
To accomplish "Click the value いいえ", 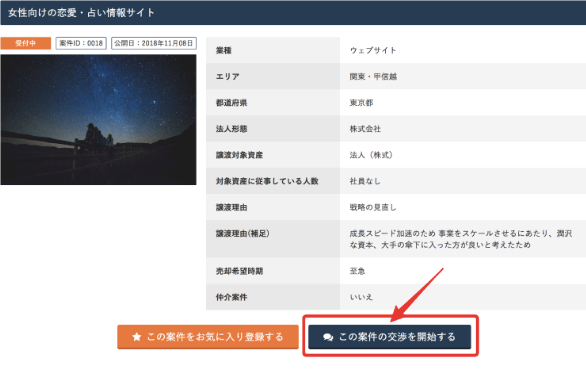I will pos(361,297).
